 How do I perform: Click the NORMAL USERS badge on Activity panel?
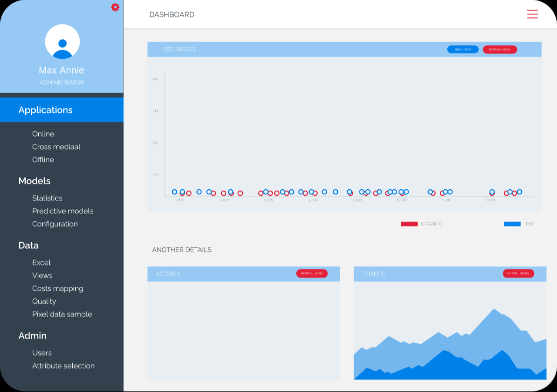coord(312,273)
